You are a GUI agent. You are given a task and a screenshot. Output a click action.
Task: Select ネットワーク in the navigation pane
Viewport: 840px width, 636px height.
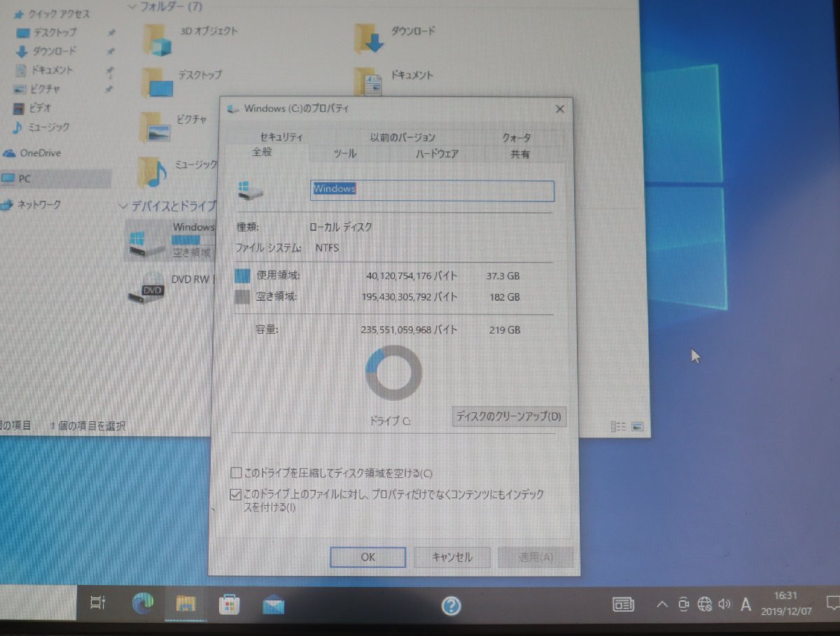pyautogui.click(x=32, y=204)
